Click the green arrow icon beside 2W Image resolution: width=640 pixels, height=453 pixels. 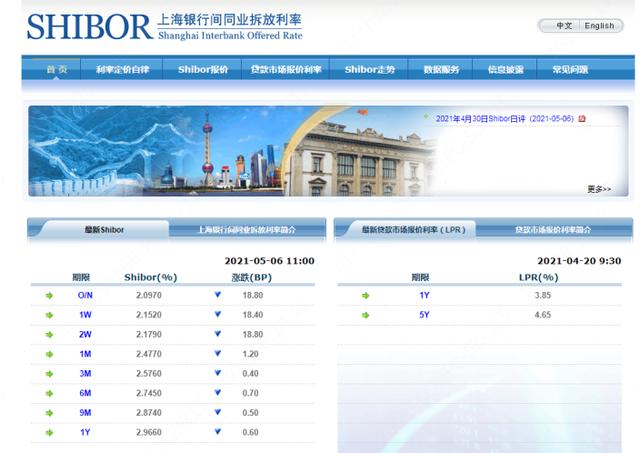(48, 334)
